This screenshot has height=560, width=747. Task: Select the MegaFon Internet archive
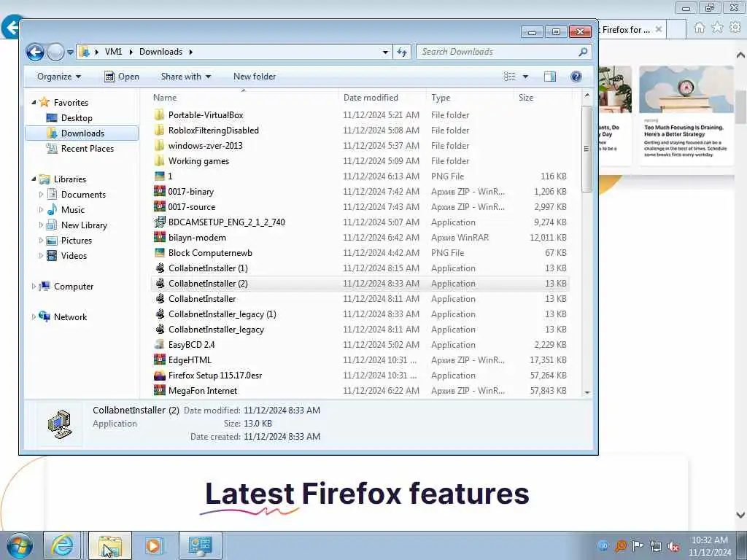(x=203, y=391)
